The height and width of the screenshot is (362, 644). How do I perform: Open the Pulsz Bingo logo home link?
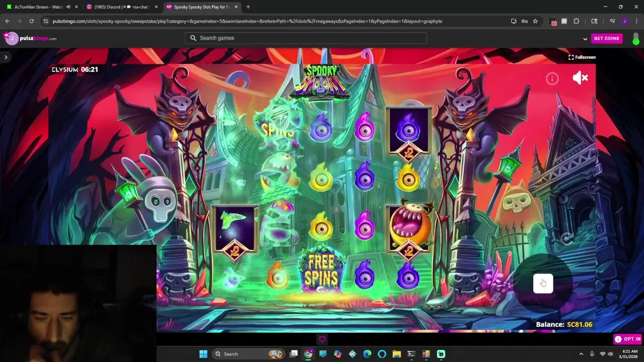[38, 38]
